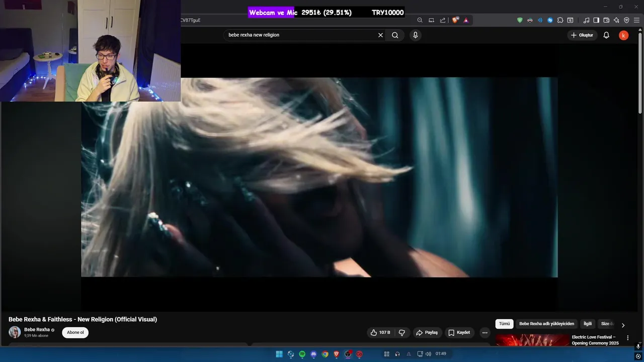Zoom out using the address bar magnifier icon
644x362 pixels.
coord(420,20)
